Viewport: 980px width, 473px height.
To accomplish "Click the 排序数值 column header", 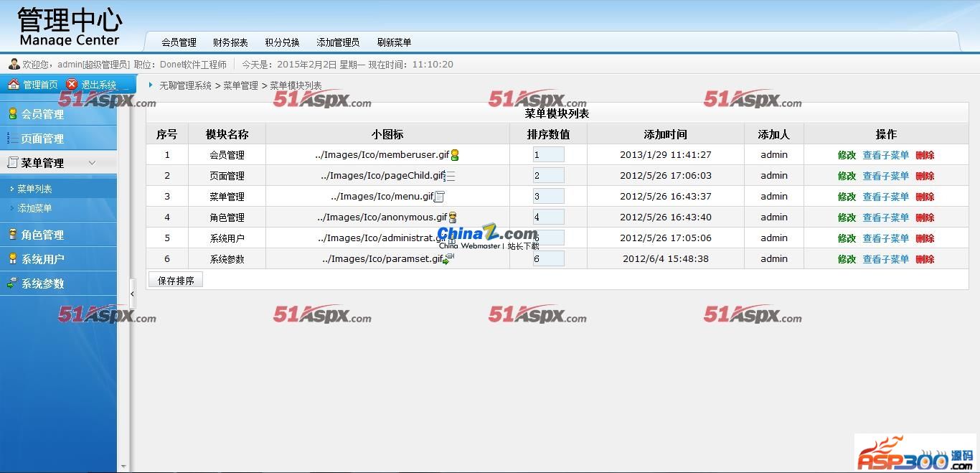I will pyautogui.click(x=548, y=134).
